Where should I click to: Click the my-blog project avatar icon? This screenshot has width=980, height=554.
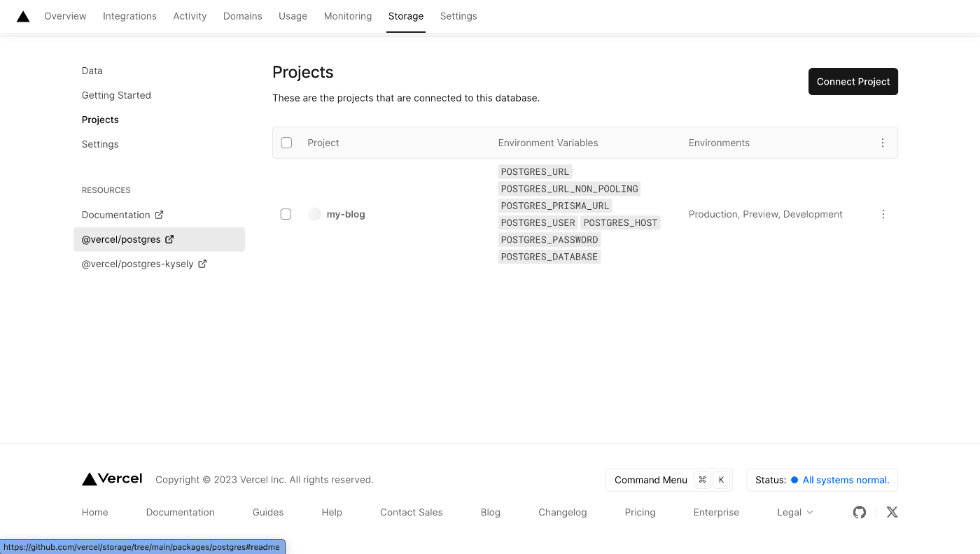[x=314, y=214]
